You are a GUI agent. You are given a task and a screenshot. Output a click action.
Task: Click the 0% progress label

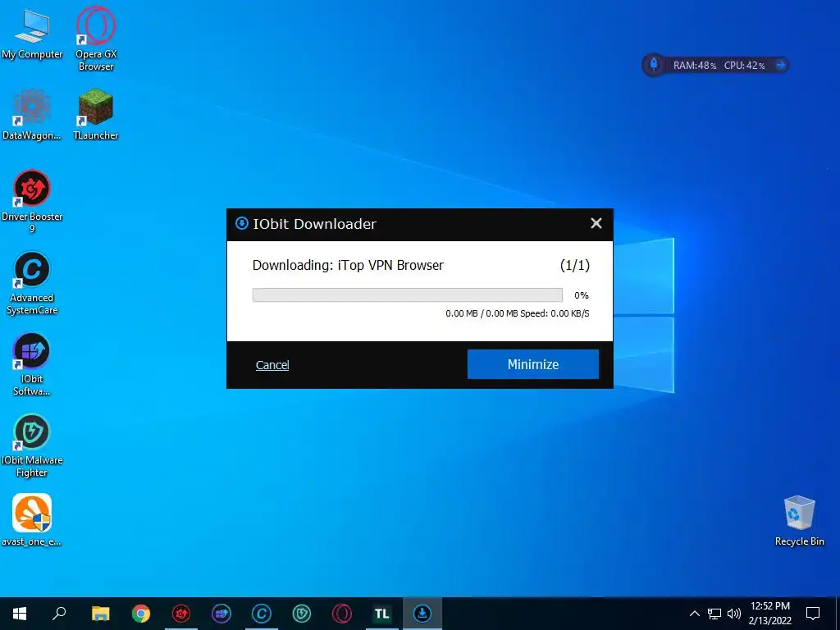coord(582,295)
